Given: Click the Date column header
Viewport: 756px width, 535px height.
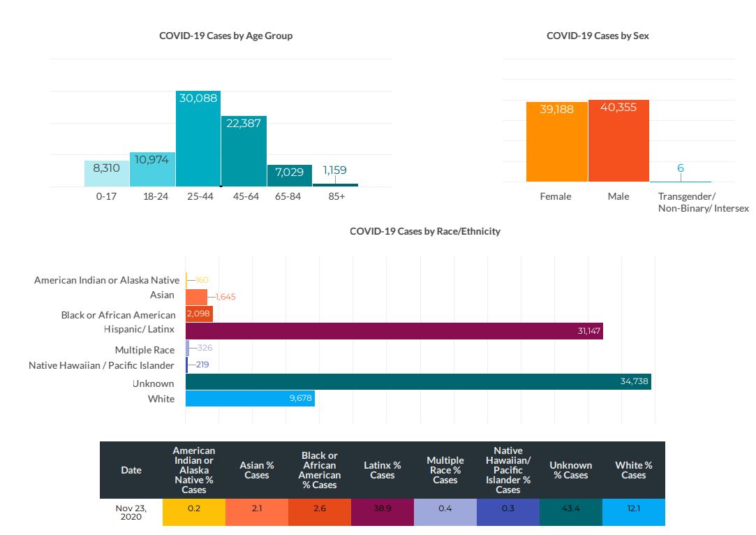Looking at the screenshot, I should click(131, 470).
